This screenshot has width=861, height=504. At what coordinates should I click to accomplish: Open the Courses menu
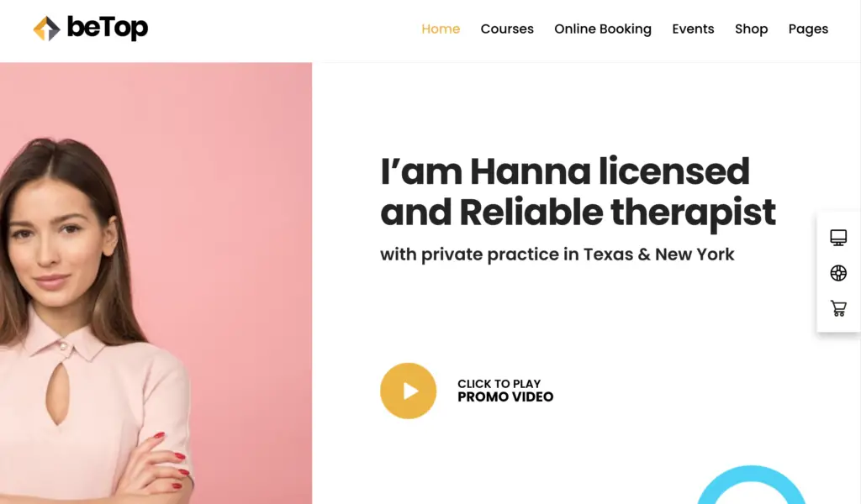[x=507, y=29]
